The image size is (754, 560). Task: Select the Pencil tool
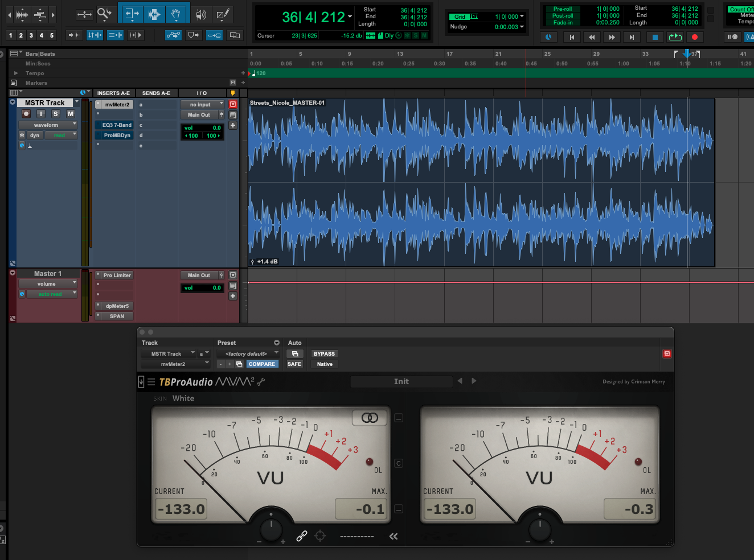tap(222, 14)
